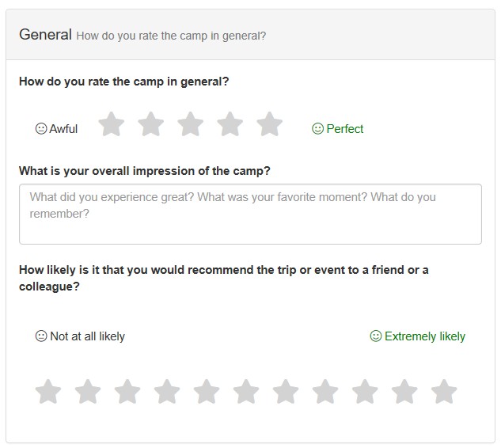Viewport: 501px width, 448px height.
Task: Rate the camp one star
Action: [x=112, y=124]
